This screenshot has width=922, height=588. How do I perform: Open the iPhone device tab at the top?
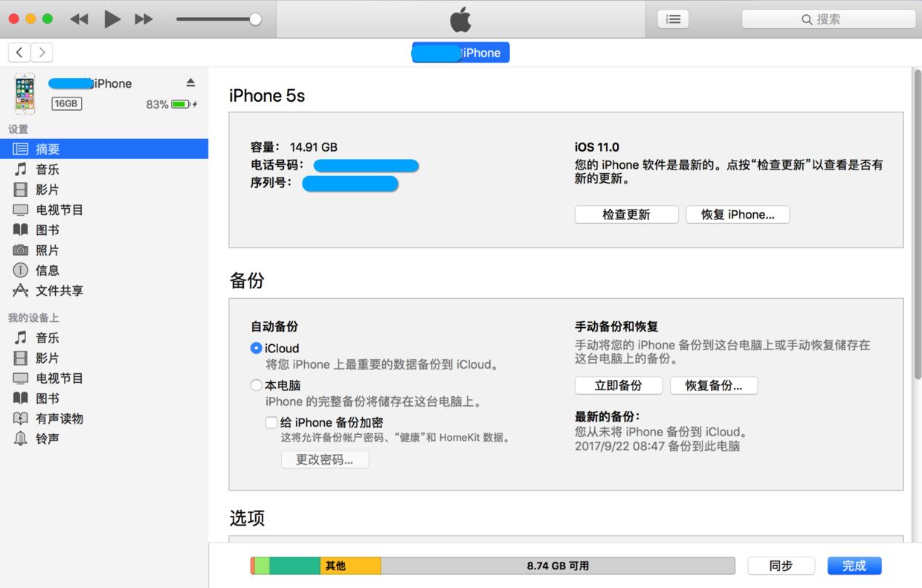click(x=460, y=52)
